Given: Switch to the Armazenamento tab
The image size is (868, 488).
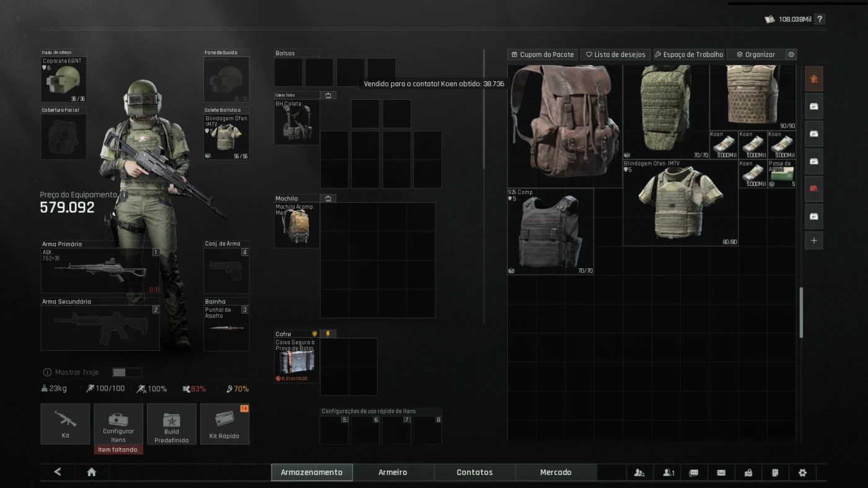Looking at the screenshot, I should [312, 472].
